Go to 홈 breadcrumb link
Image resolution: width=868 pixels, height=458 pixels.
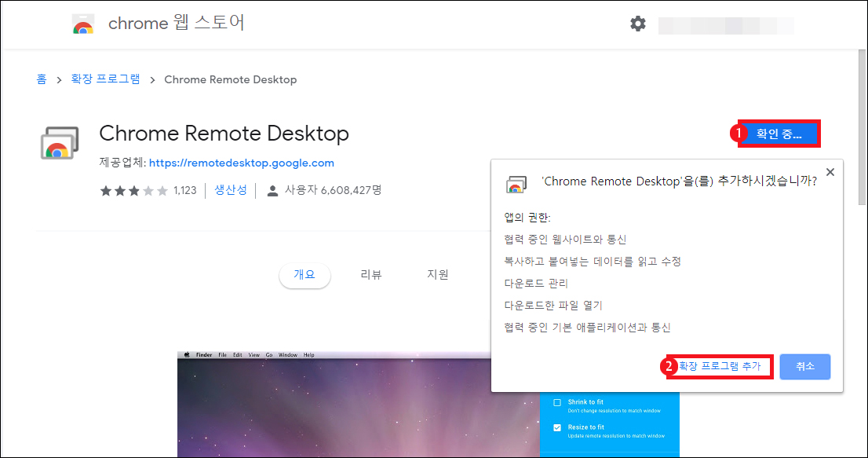click(42, 79)
